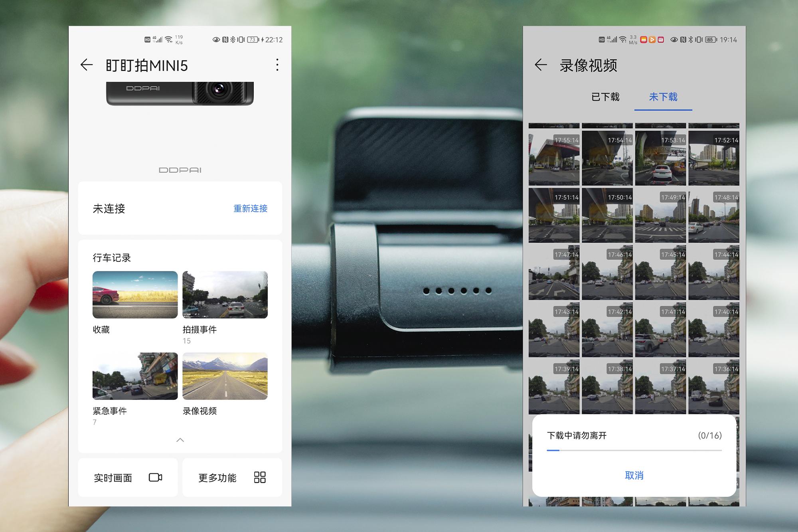
Task: Tap the Wi-Fi signal icon in the status bar
Action: 623,40
